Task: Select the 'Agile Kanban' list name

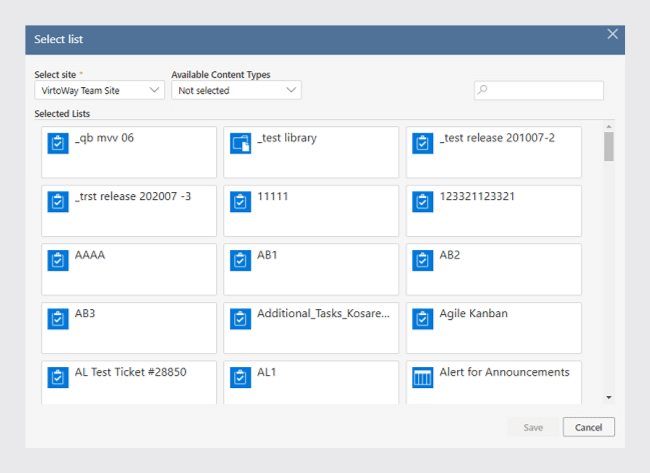Action: [x=473, y=314]
